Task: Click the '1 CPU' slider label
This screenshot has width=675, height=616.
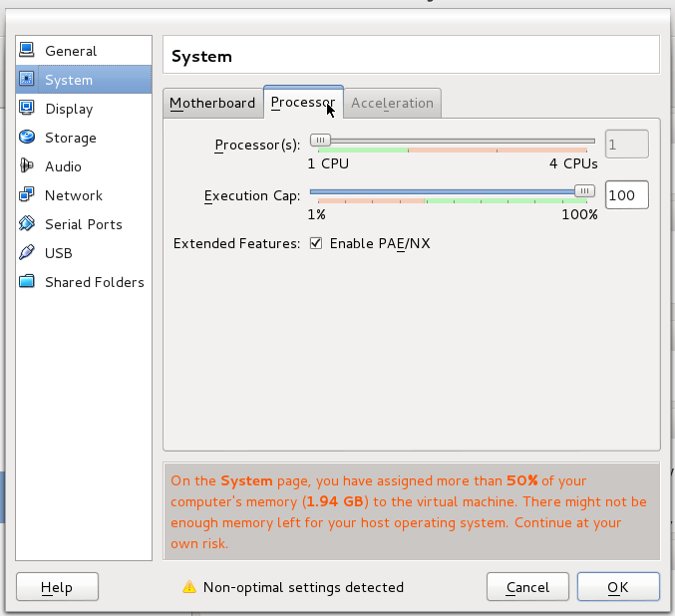Action: [328, 163]
